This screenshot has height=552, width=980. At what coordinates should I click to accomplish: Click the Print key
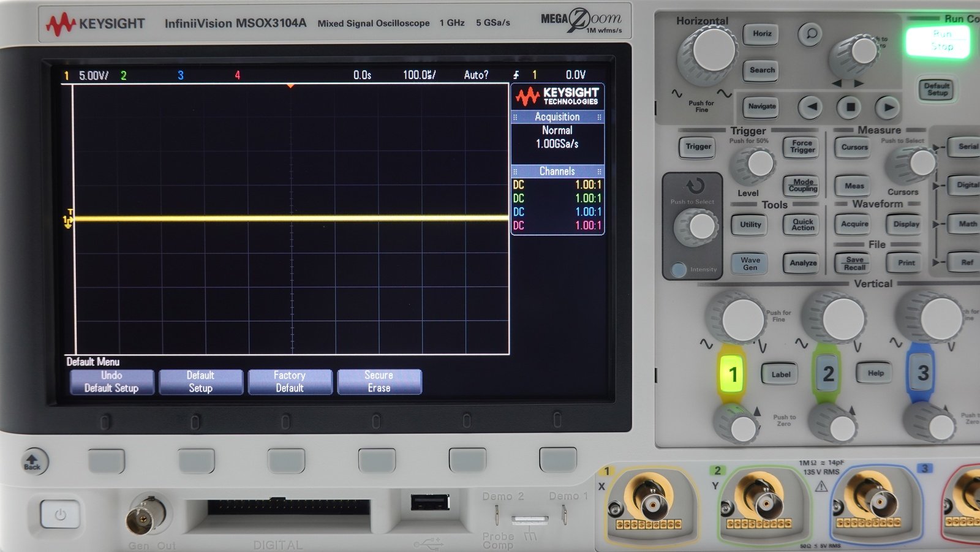906,263
